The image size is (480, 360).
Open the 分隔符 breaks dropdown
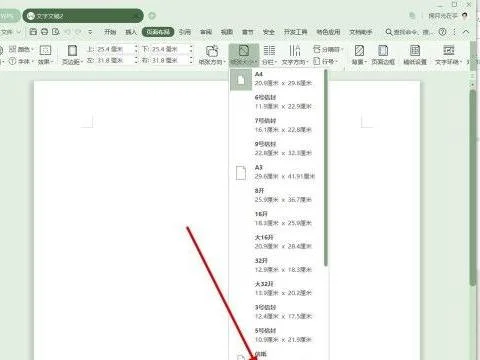pos(327,49)
